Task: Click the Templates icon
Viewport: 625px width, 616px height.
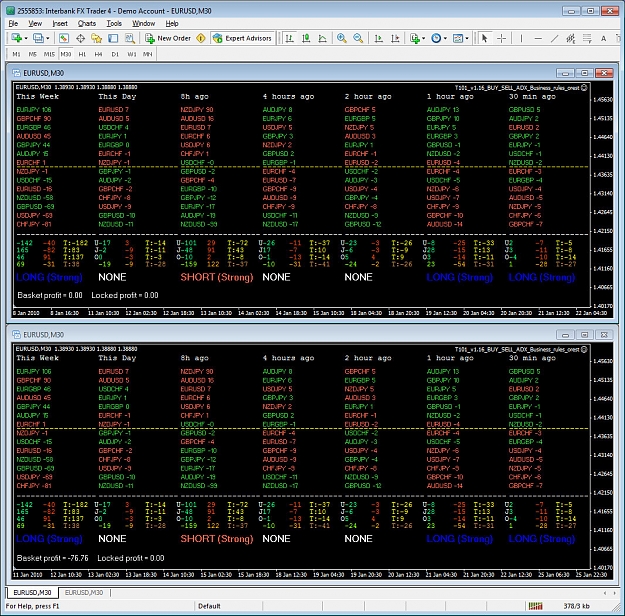Action: tap(458, 38)
